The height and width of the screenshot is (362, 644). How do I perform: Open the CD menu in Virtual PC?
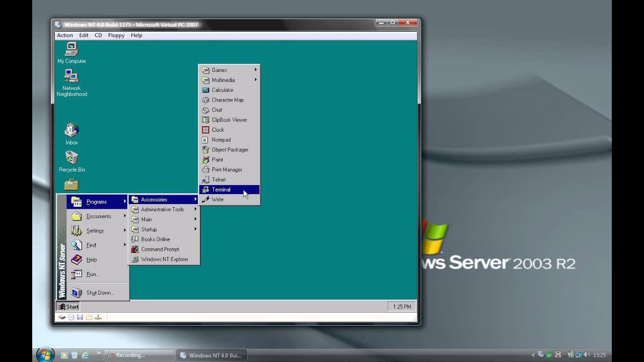pyautogui.click(x=98, y=35)
